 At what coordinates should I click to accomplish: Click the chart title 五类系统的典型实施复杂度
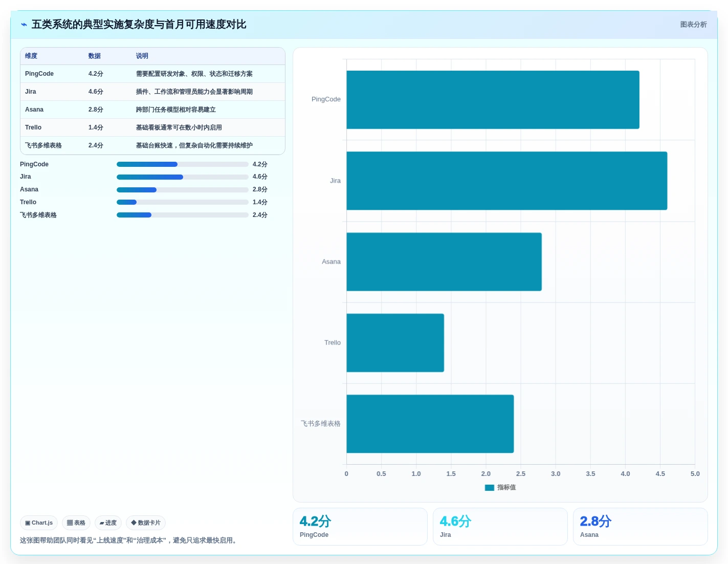(139, 25)
